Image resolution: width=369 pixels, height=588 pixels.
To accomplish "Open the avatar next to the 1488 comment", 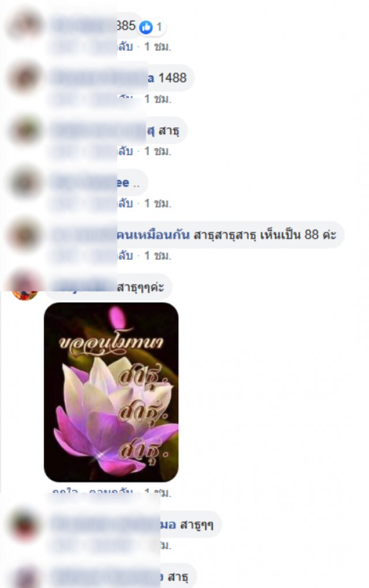I will [25, 78].
